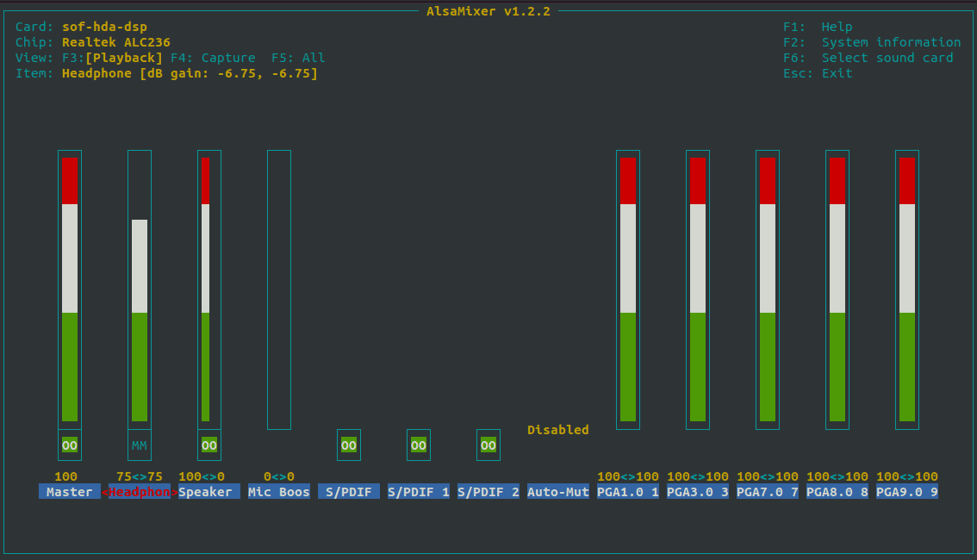Select the PGA1.0 1 channel label
977x560 pixels.
click(628, 491)
